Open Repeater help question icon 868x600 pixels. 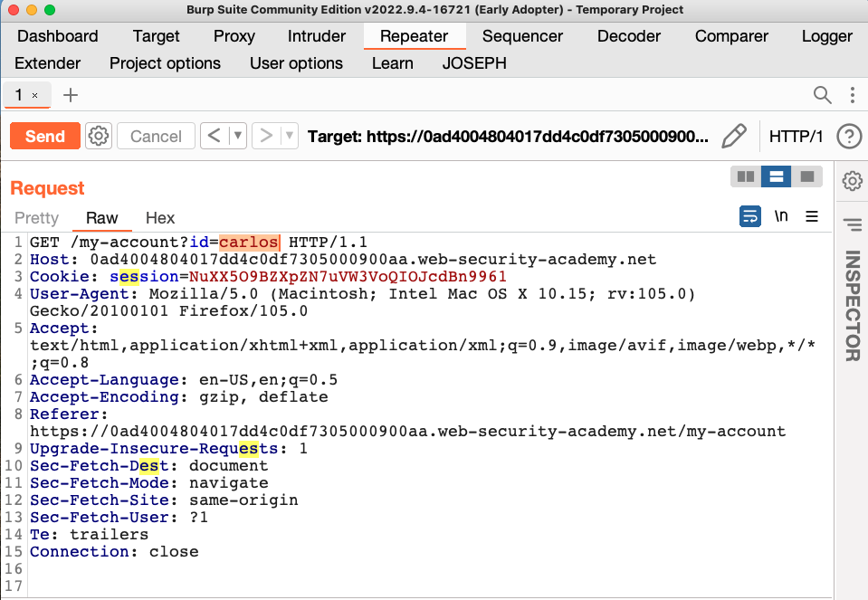coord(849,136)
